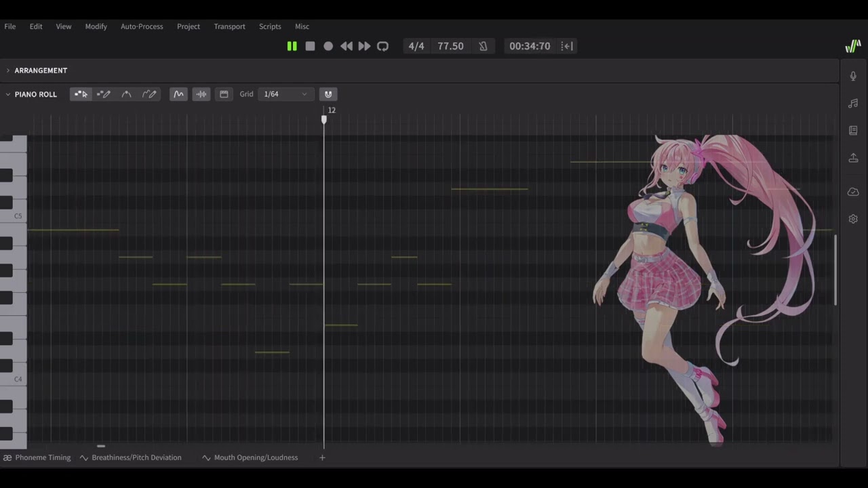868x488 pixels.
Task: Open the Render export side panel
Action: (853, 157)
